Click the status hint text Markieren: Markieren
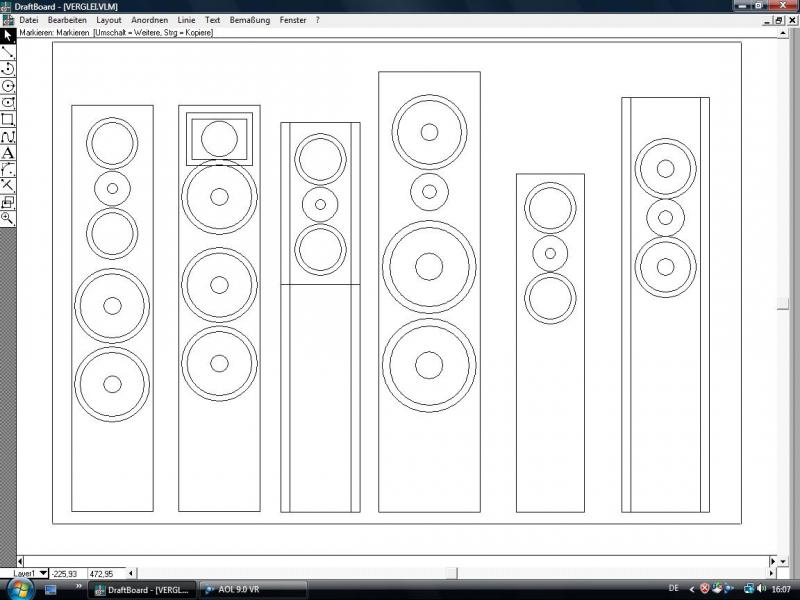 pyautogui.click(x=55, y=33)
